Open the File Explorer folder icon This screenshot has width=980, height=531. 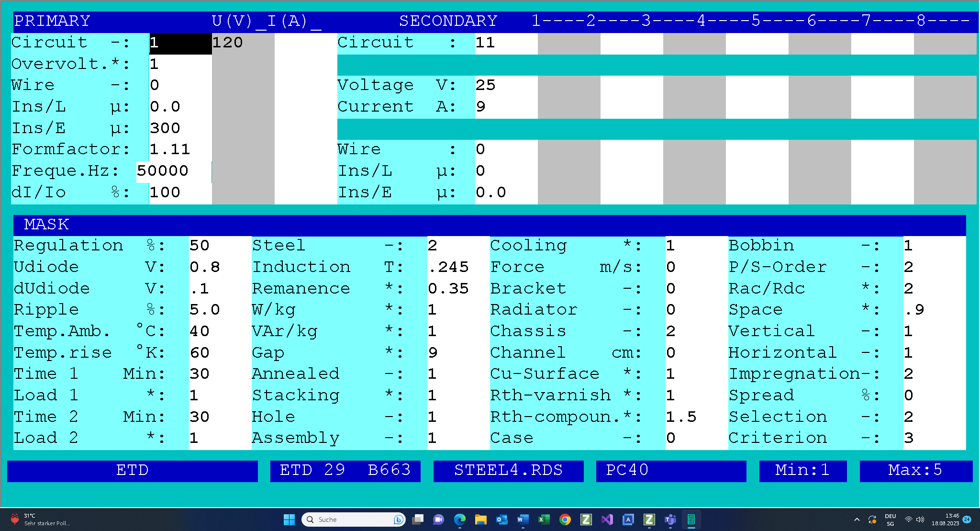point(481,520)
